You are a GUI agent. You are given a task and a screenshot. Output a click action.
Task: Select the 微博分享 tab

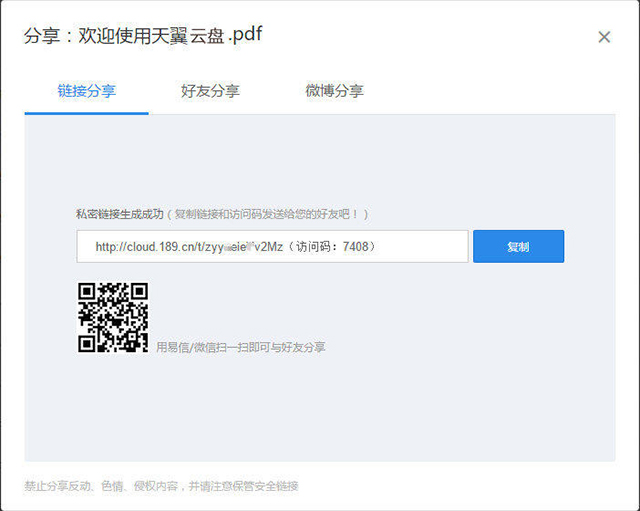pos(335,91)
